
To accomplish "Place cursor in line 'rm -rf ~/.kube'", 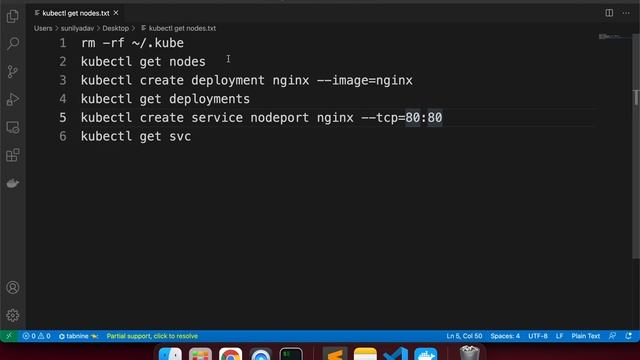I will click(132, 43).
